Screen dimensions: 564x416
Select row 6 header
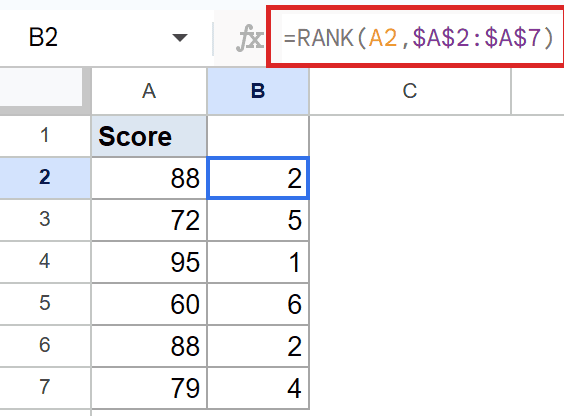click(x=45, y=346)
